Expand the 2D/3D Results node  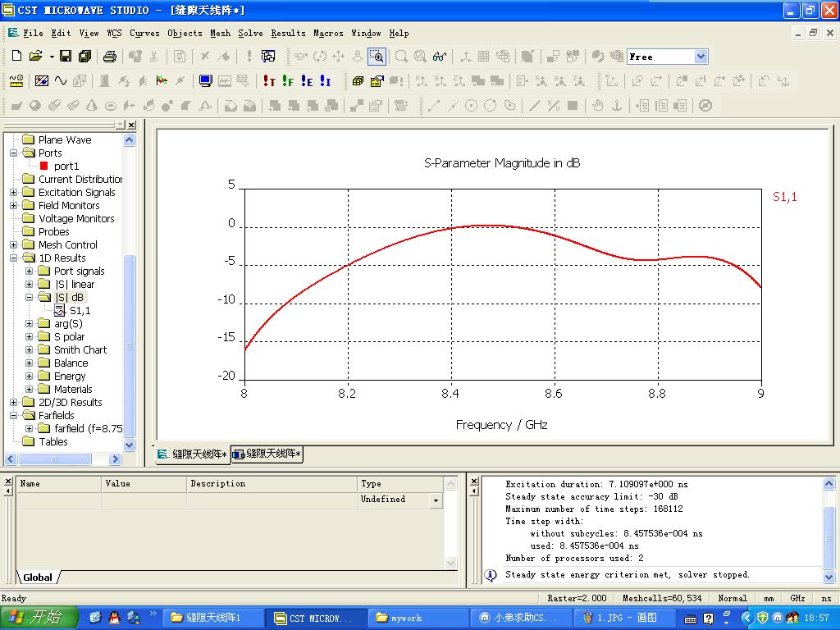pos(14,402)
